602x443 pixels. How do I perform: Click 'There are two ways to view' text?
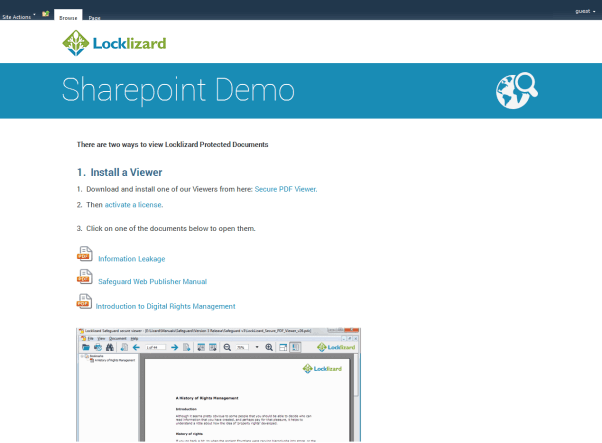(172, 145)
